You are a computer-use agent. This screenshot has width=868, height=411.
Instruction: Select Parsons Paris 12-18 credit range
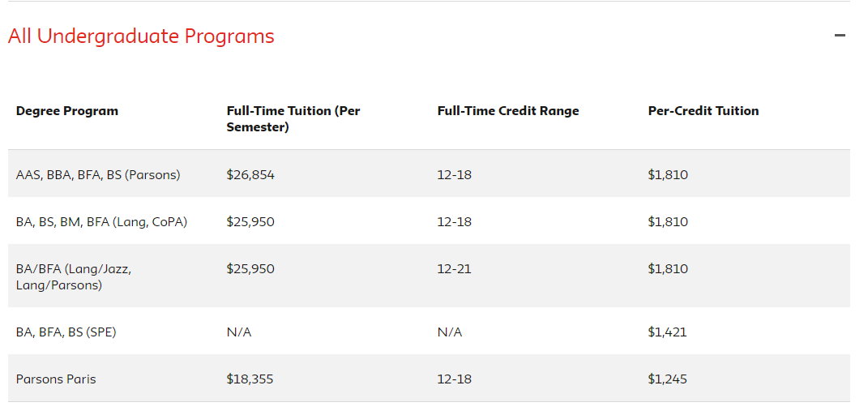455,379
